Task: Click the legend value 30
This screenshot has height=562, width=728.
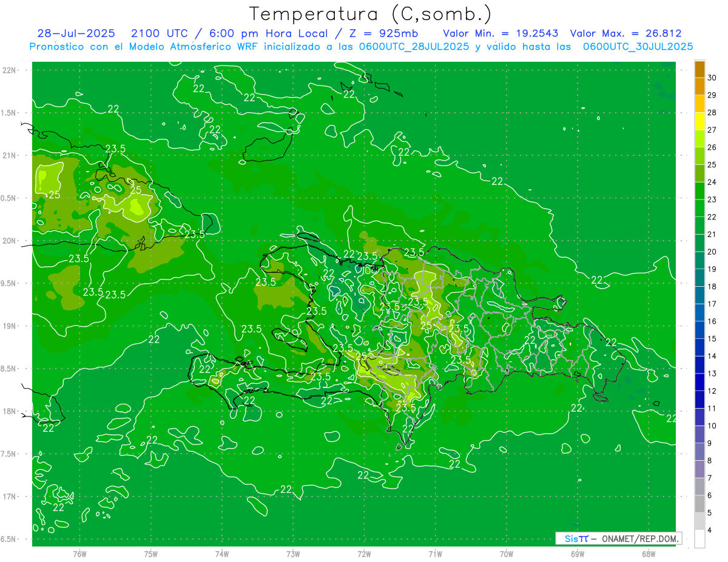Action: point(712,78)
